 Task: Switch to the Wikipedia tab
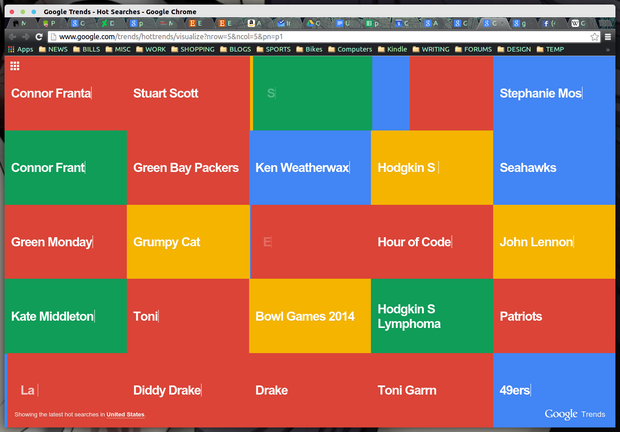(x=578, y=23)
